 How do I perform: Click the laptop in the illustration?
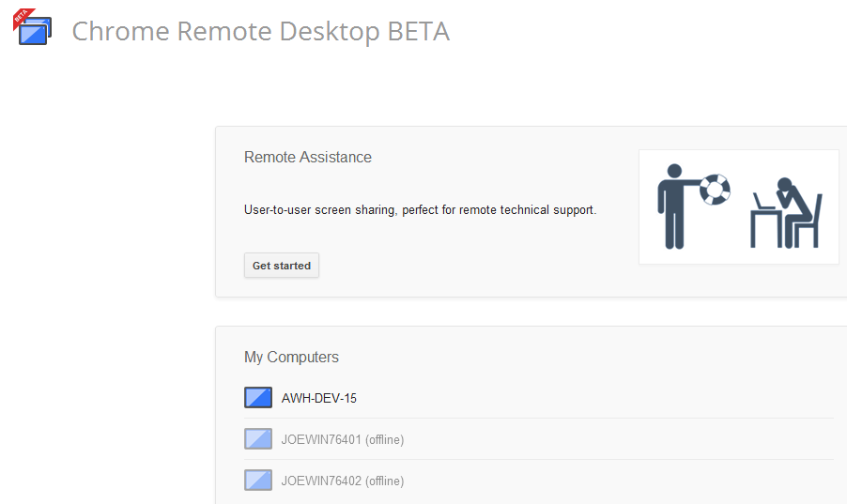pos(764,201)
